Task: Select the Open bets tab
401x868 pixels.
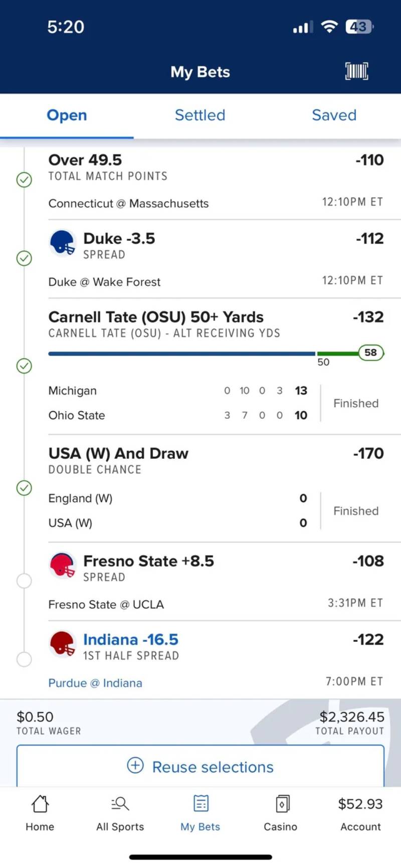Action: [x=67, y=115]
